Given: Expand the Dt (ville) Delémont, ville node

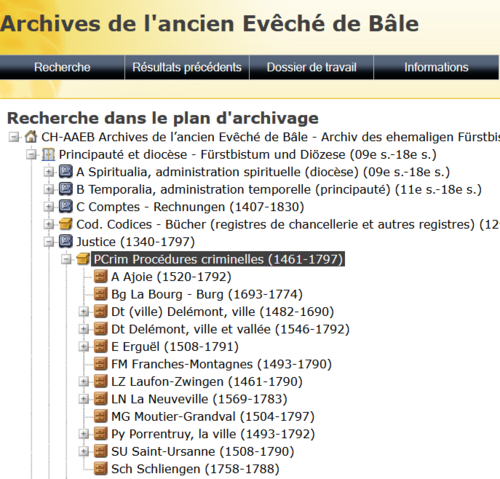Looking at the screenshot, I should pyautogui.click(x=84, y=312).
